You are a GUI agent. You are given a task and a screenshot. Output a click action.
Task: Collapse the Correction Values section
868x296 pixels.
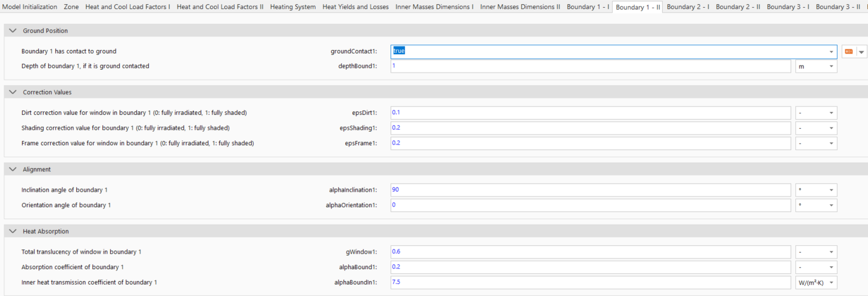click(13, 92)
